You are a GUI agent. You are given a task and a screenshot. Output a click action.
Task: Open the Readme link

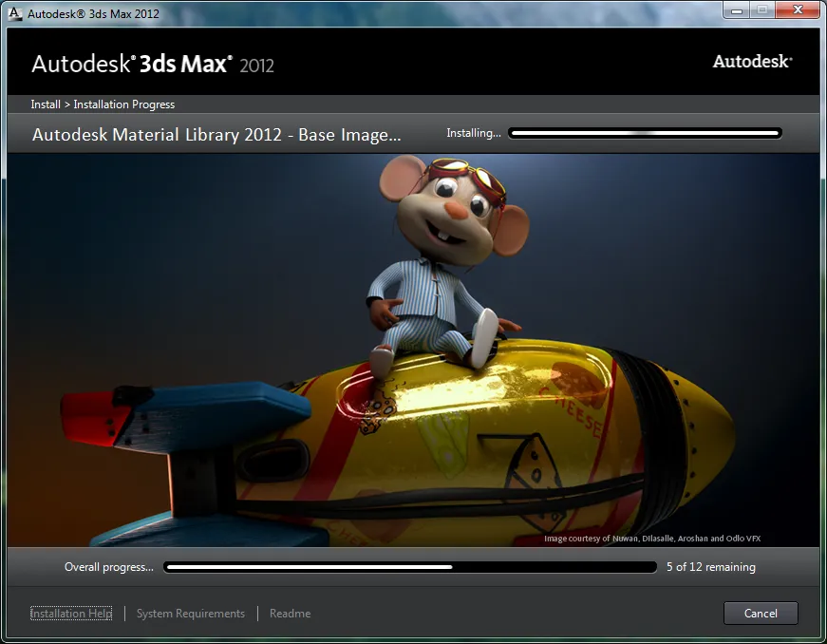(291, 614)
